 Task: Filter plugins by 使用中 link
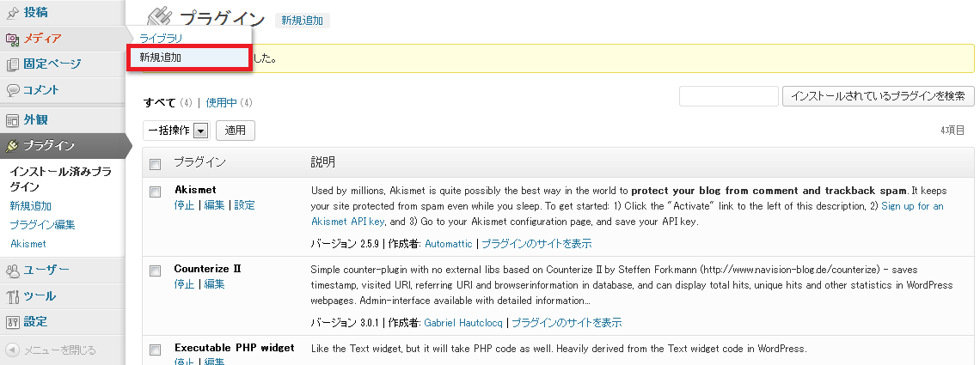pyautogui.click(x=221, y=103)
